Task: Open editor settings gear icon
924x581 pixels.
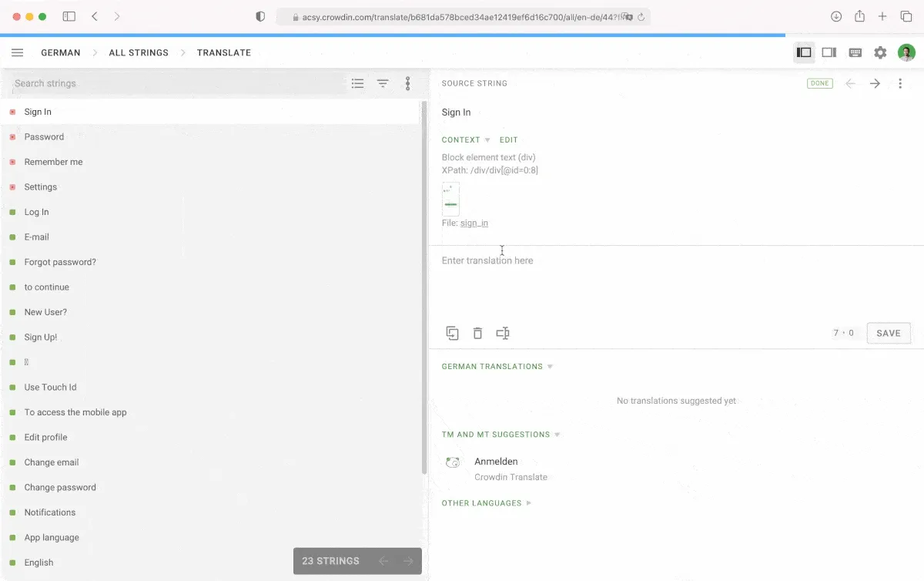Action: point(880,52)
